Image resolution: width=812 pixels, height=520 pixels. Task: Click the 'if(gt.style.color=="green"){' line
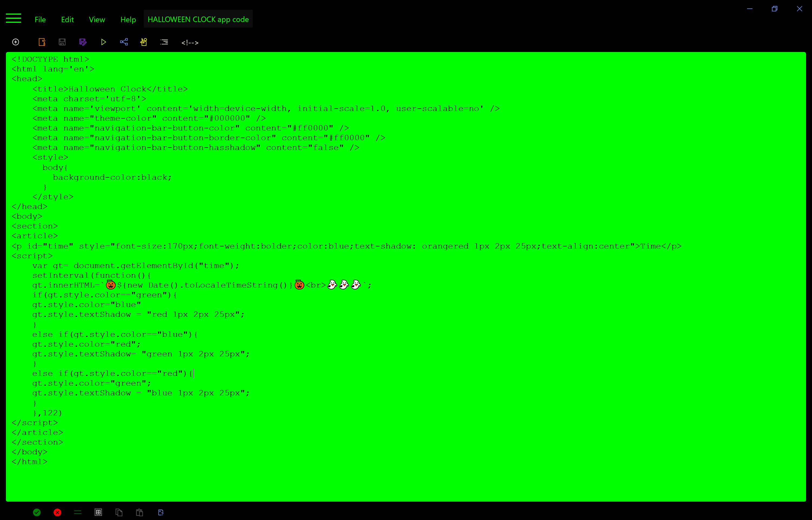coord(105,295)
